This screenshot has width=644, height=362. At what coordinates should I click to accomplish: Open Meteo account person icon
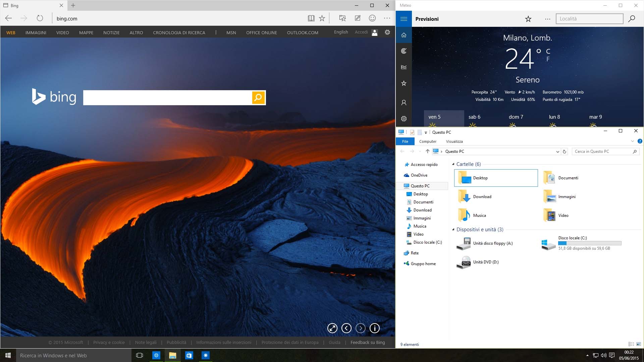[x=404, y=103]
